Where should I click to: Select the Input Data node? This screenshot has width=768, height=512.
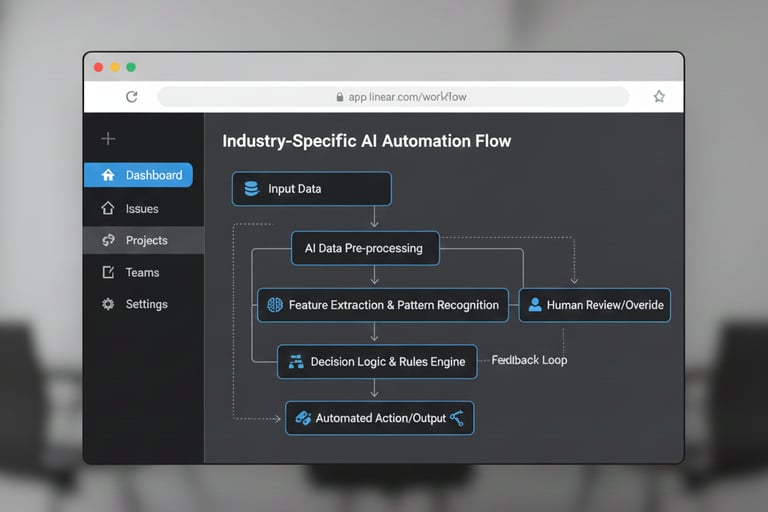pos(312,189)
